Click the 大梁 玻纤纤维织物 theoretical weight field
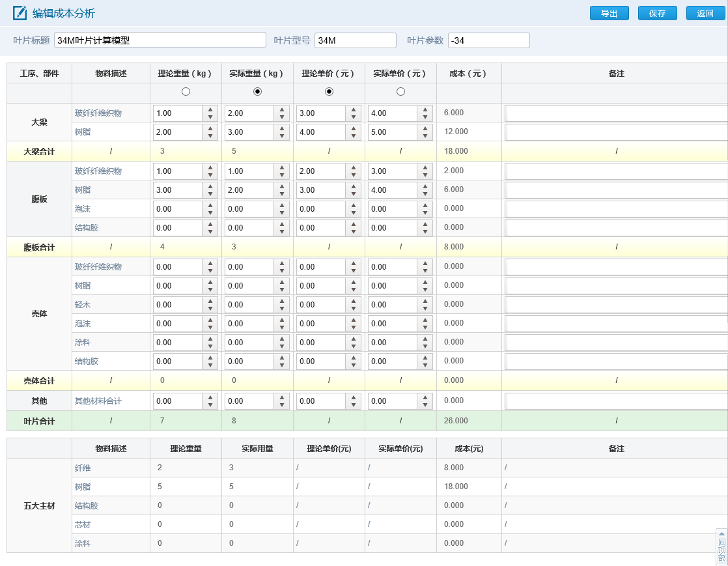The height and width of the screenshot is (566, 728). coord(178,113)
